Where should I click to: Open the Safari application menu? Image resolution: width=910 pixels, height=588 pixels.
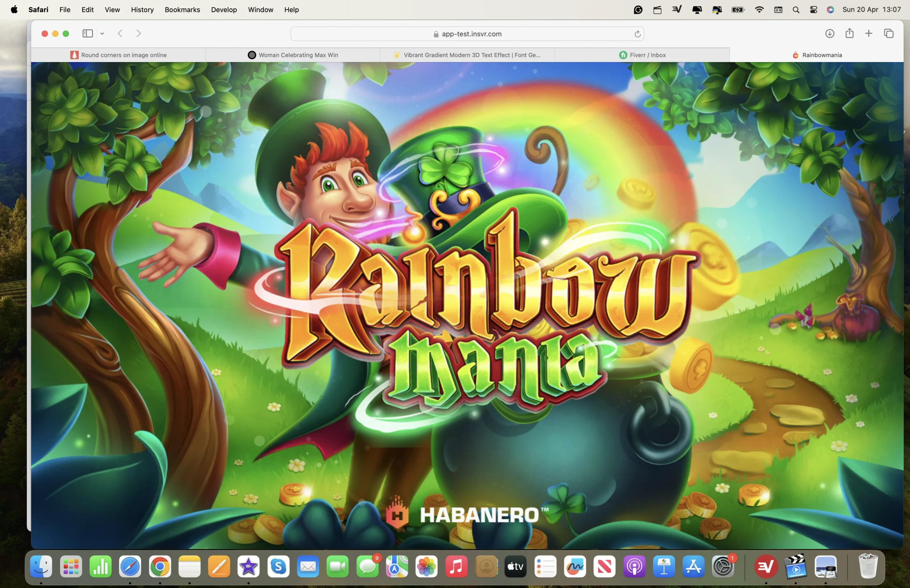click(38, 10)
